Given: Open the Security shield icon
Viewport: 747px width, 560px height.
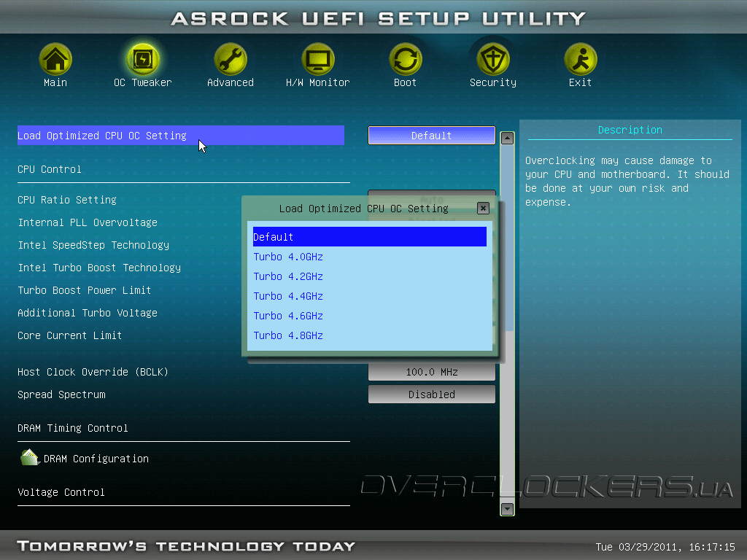Looking at the screenshot, I should click(493, 59).
